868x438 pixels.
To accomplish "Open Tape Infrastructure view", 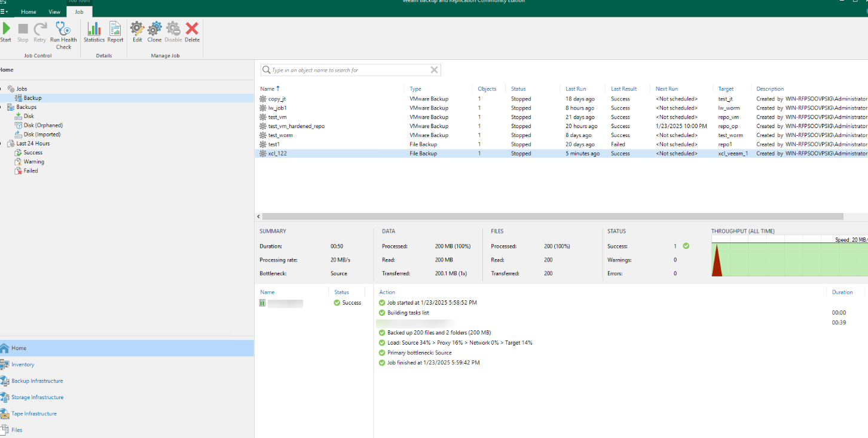I will [34, 414].
